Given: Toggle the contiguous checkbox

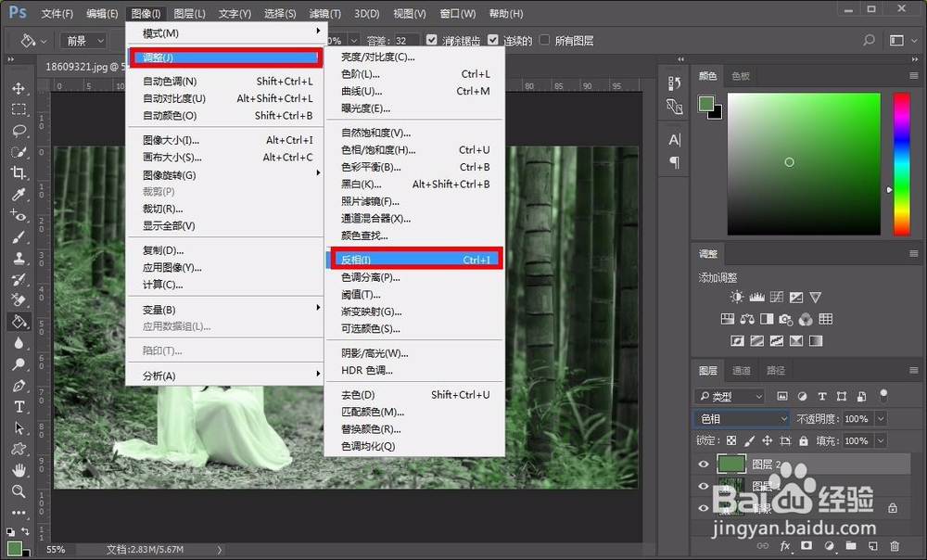Looking at the screenshot, I should click(x=493, y=40).
